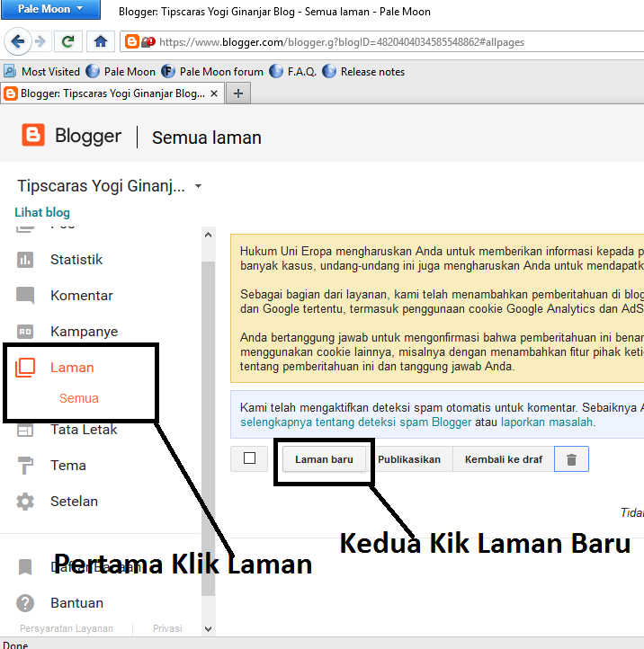Go forward with the forward arrow
Viewport: 644px width, 649px height.
pos(40,41)
